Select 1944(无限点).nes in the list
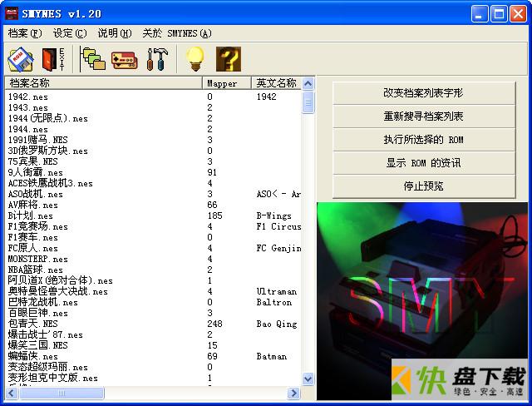Image resolution: width=532 pixels, height=406 pixels. (48, 118)
